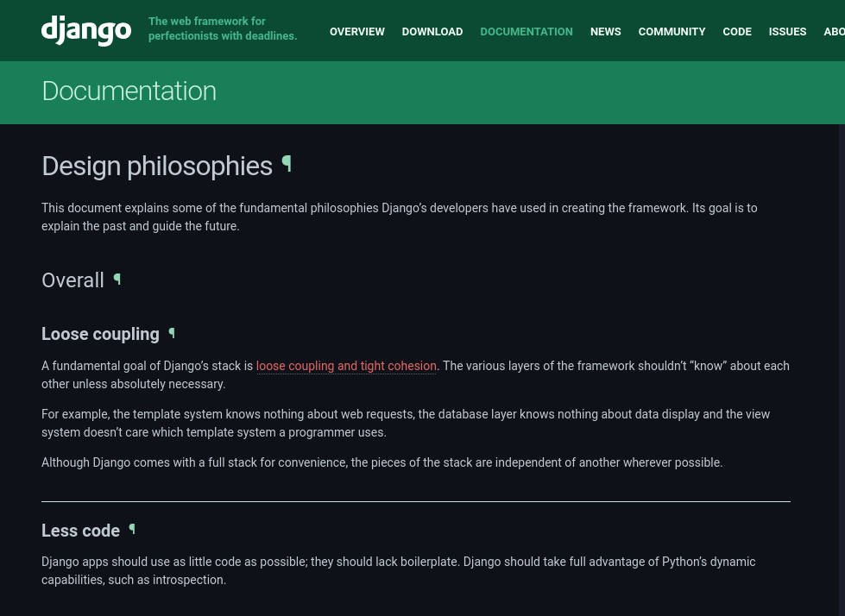Click the permalink pilcrow beside Design philosophies
Viewport: 845px width, 616px height.
coord(287,164)
